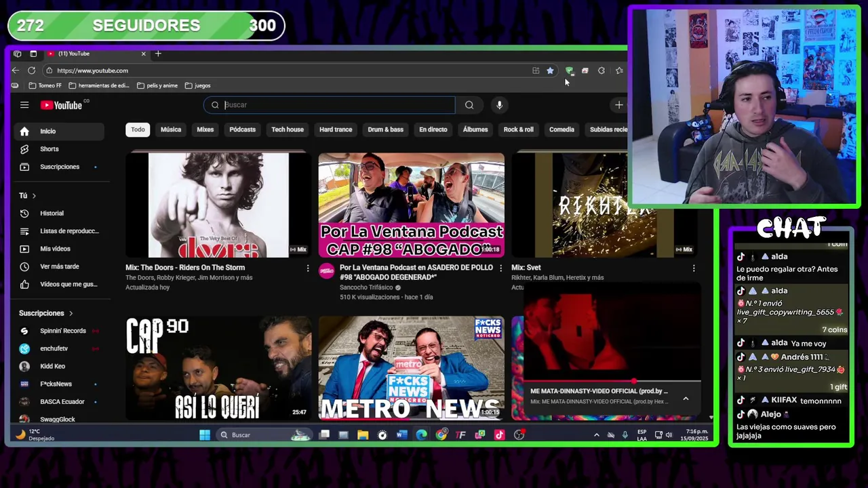Select the Tech house filter chip
Screen dimensions: 868x488
point(288,129)
